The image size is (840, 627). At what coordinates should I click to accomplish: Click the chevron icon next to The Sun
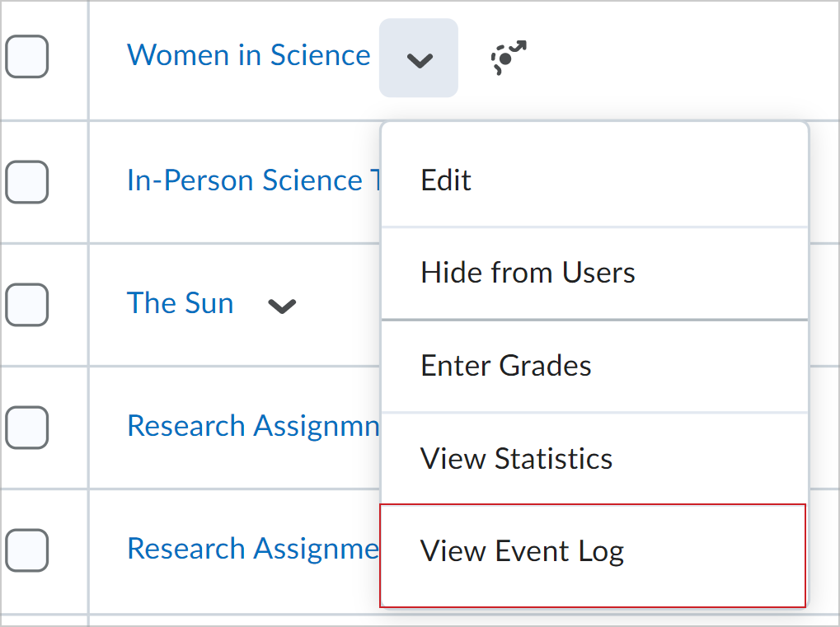[282, 306]
